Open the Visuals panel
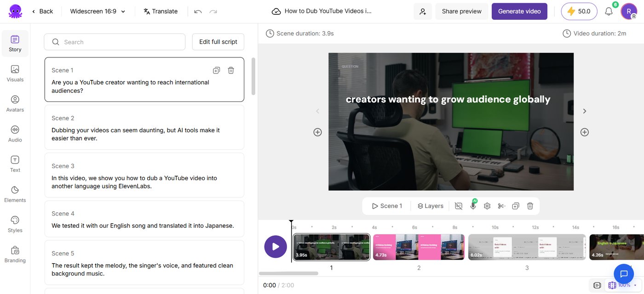The image size is (644, 294). [15, 74]
